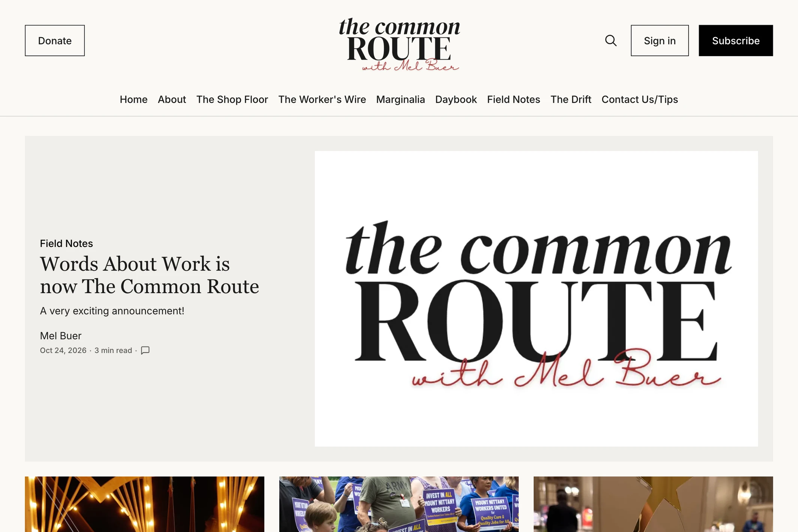798x532 pixels.
Task: Open The Shop Floor section
Action: coord(232,99)
